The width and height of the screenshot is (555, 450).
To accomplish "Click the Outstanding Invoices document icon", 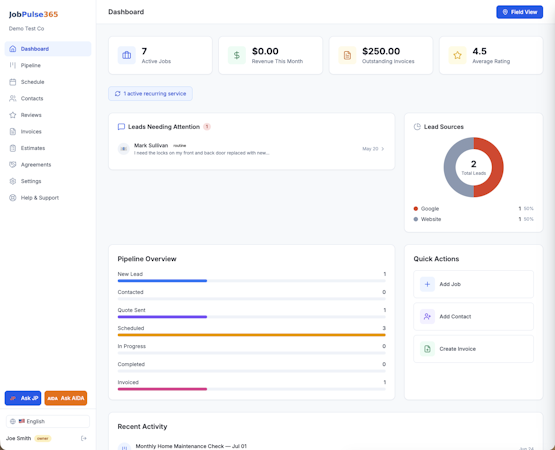I will (347, 55).
